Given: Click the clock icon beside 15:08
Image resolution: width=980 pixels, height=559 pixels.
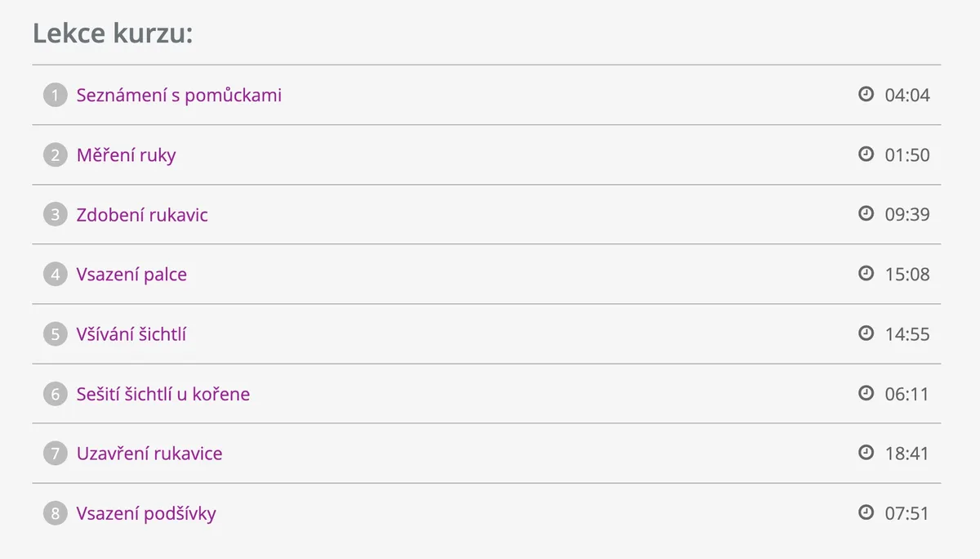Looking at the screenshot, I should point(866,273).
